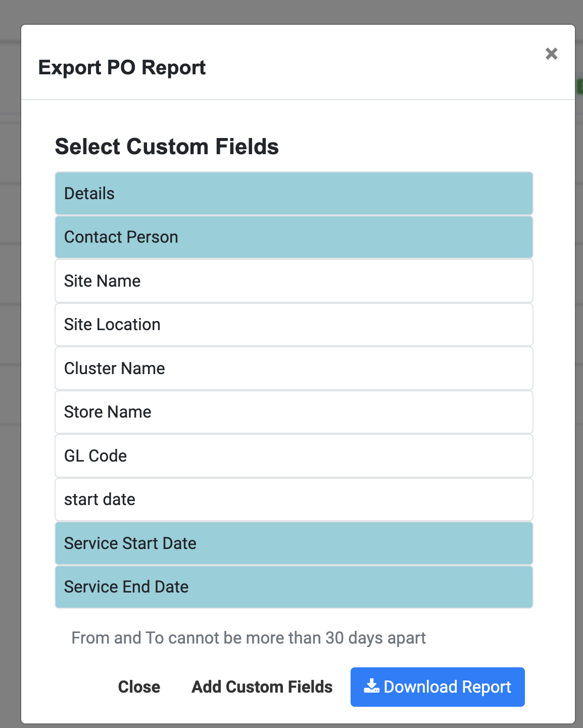Close the Export PO Report dialog via X
Screen dimensions: 583x728
[x=551, y=54]
